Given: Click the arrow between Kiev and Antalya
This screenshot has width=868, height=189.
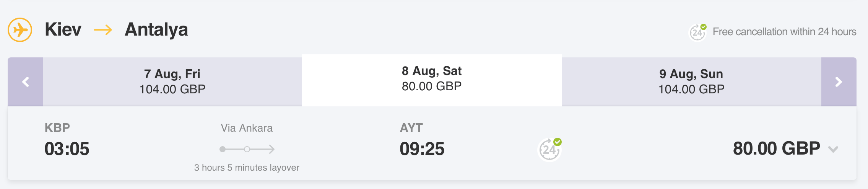Looking at the screenshot, I should [x=103, y=30].
